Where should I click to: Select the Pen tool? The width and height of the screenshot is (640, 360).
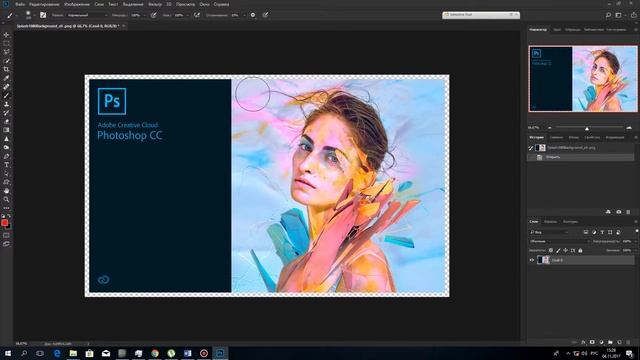[6, 156]
